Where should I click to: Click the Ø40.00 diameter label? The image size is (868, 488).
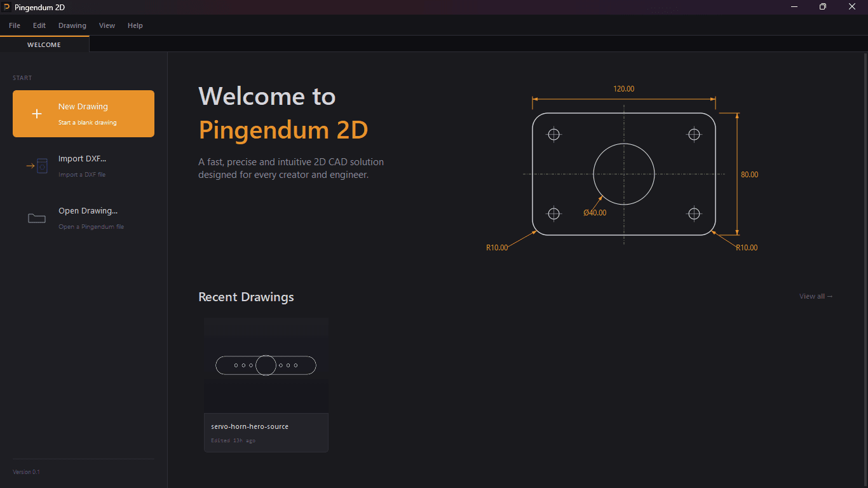[x=595, y=213]
